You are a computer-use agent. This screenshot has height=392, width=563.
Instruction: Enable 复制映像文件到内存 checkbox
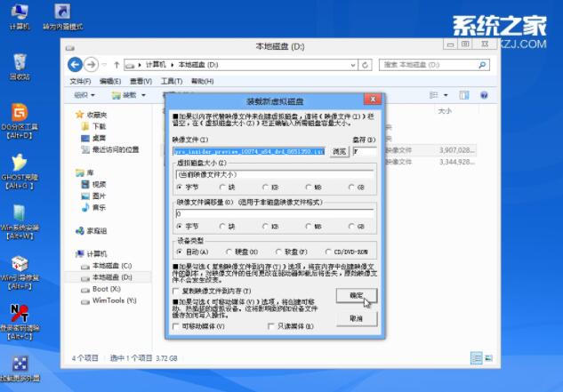coord(175,291)
